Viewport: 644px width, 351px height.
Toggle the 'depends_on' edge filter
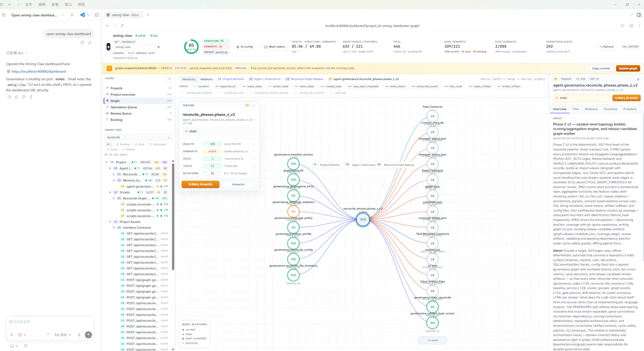coord(225,87)
